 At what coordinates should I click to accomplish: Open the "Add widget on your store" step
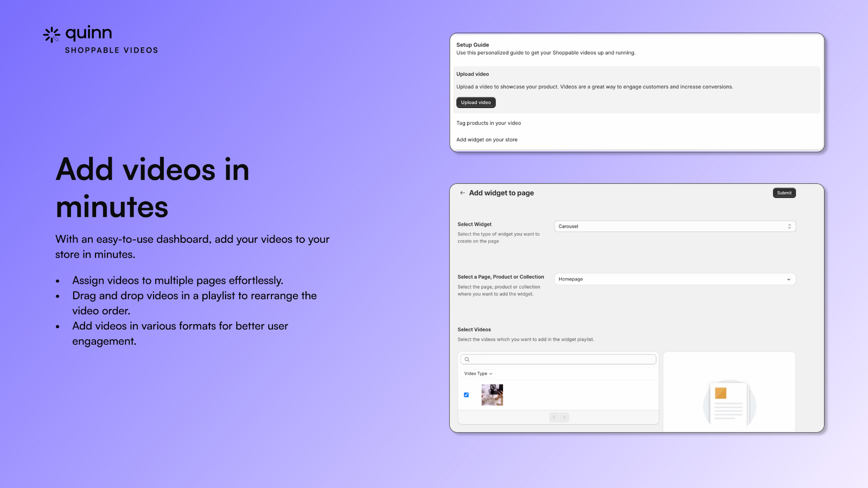(x=487, y=139)
